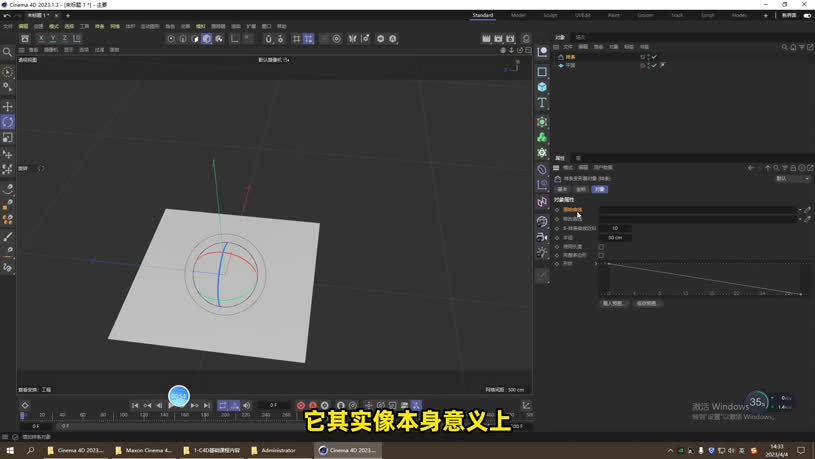Open the 运动图形 main menu
This screenshot has width=815, height=459.
(x=150, y=27)
